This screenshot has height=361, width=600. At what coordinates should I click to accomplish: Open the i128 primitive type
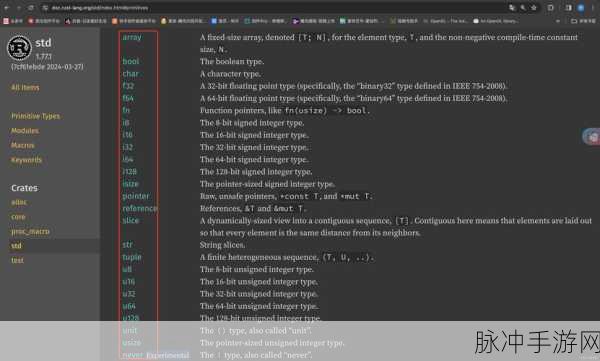point(130,172)
